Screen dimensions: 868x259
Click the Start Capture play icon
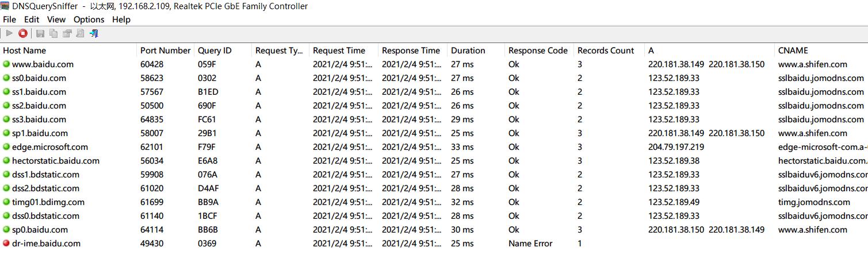coord(9,34)
